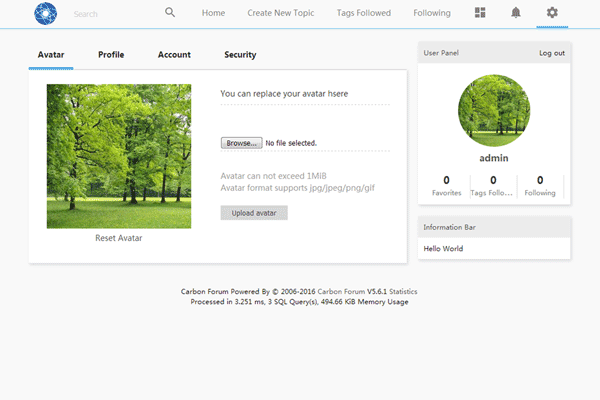600x400 pixels.
Task: Open Following in the top navigation
Action: coord(432,14)
